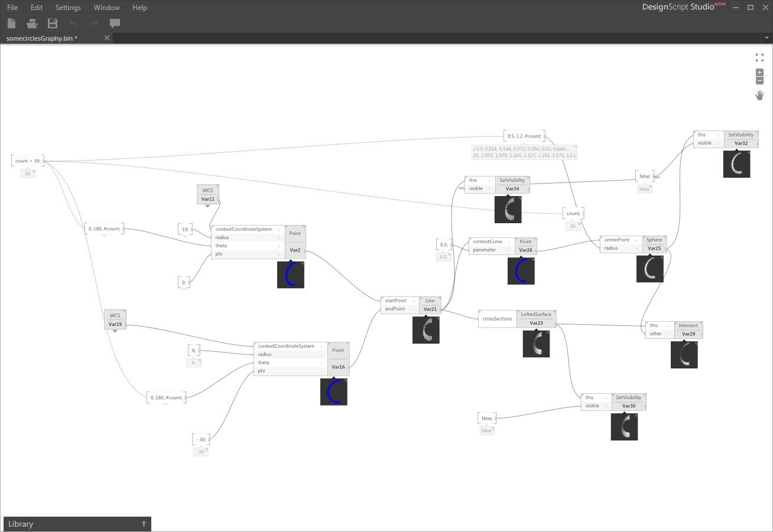Open the tab list dropdown arrow
Viewport: 773px width, 532px height.
[766, 38]
